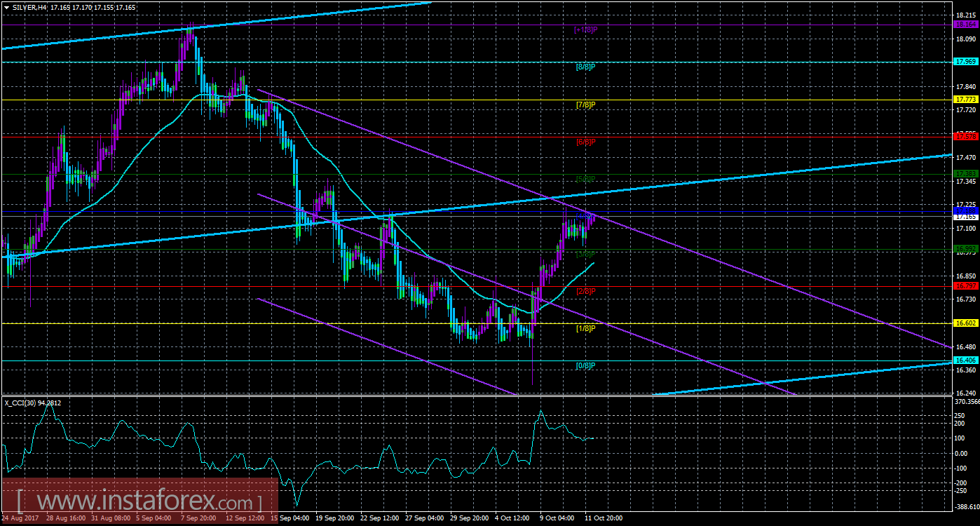Click the cyan 16.406 price tag

tap(966, 360)
